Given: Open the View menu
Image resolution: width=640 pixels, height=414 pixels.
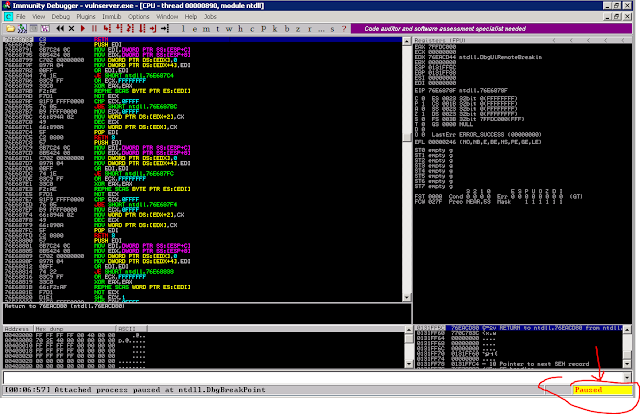Looking at the screenshot, I should (x=38, y=17).
